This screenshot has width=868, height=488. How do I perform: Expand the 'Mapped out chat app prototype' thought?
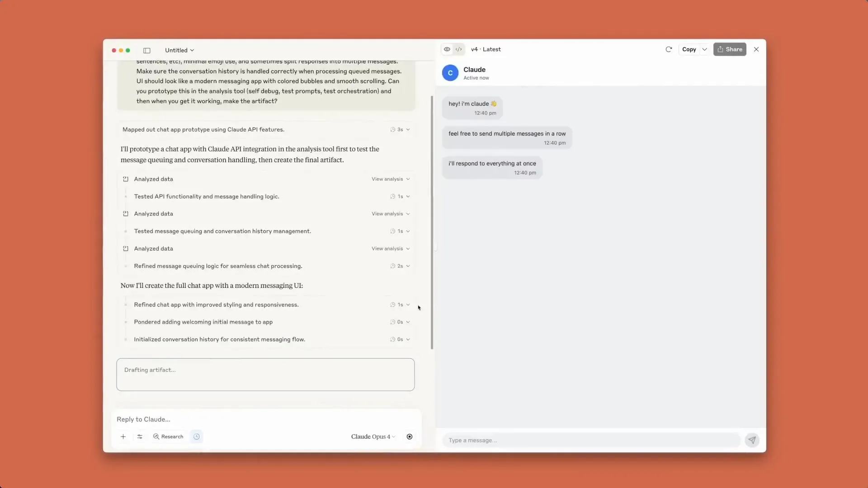[266, 130]
